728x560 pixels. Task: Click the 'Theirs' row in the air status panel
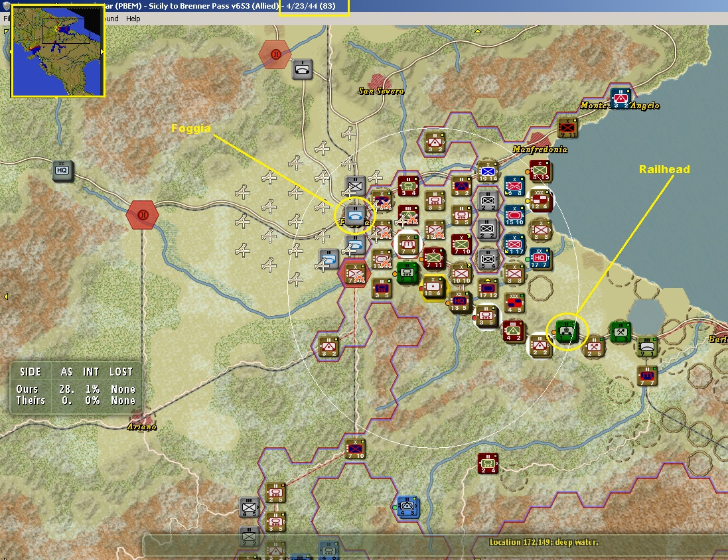76,400
